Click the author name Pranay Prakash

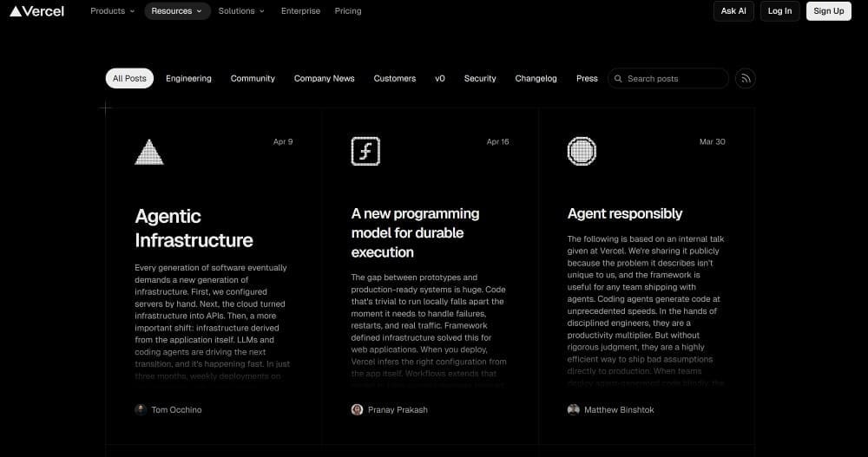[398, 410]
